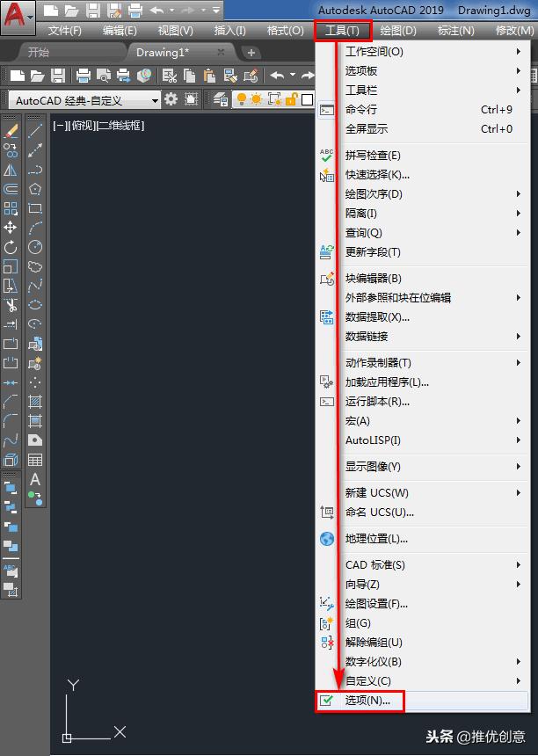This screenshot has width=538, height=756.
Task: Open the 格式(O) menu
Action: [286, 31]
